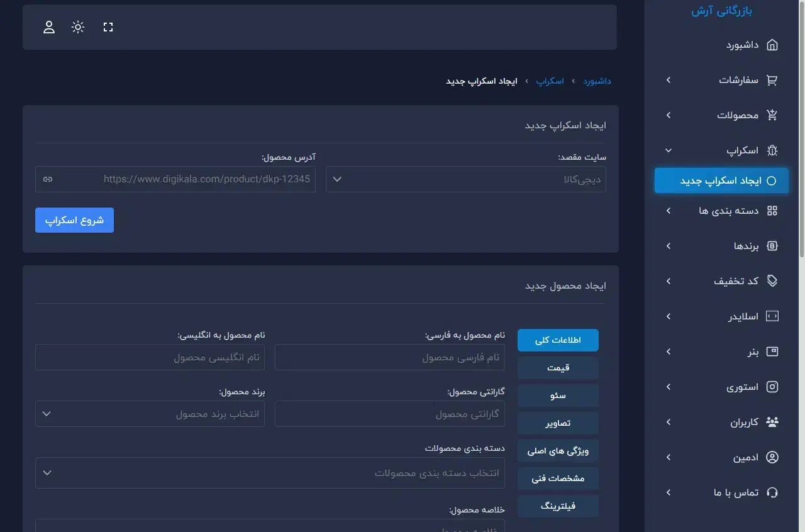Open the محصولات shopping cart icon
Image resolution: width=805 pixels, height=532 pixels.
[773, 115]
